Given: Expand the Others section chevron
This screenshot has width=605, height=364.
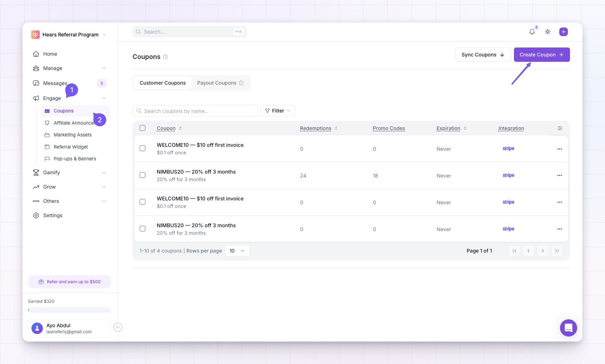Looking at the screenshot, I should click(x=104, y=201).
